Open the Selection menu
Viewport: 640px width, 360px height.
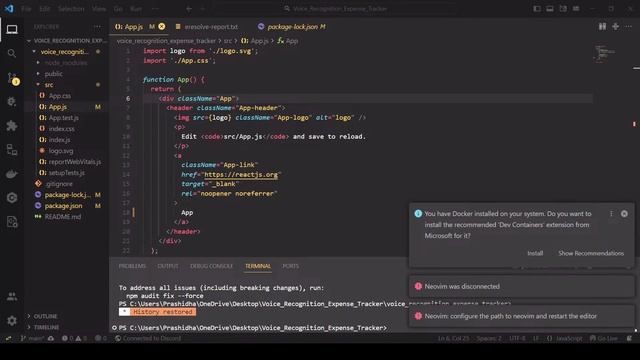pos(71,9)
